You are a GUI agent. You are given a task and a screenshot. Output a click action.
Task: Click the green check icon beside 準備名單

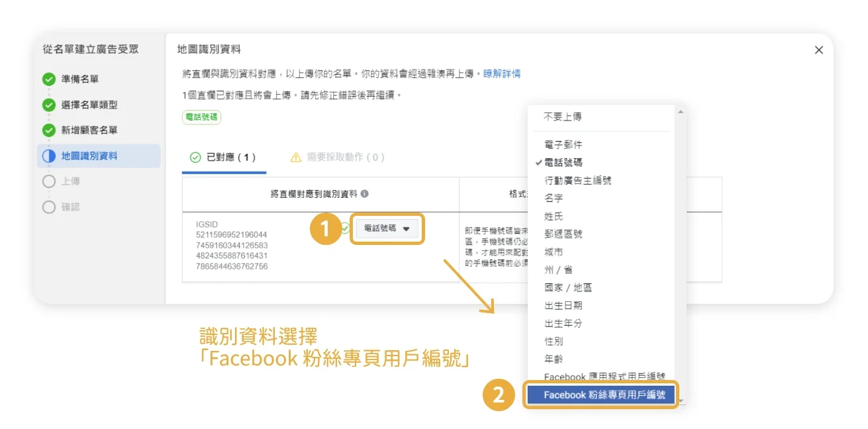click(x=49, y=79)
